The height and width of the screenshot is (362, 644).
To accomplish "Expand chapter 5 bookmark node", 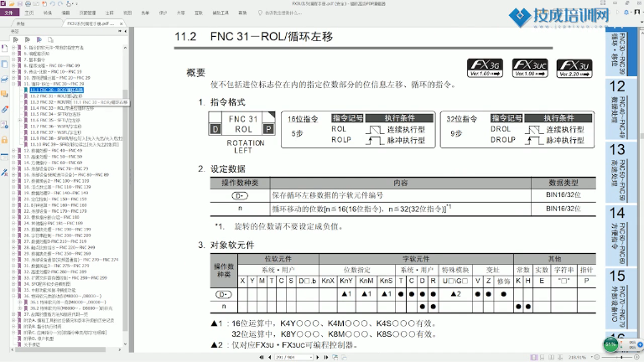I will coord(13,48).
